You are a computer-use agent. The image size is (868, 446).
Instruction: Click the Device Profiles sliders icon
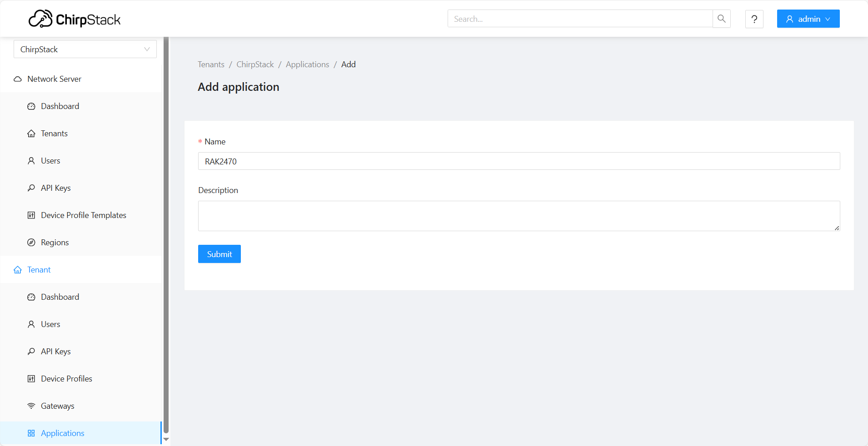point(31,379)
